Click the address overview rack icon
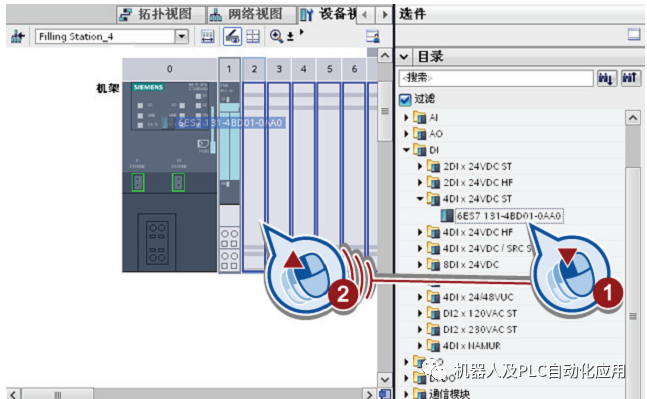The image size is (647, 399). [x=207, y=36]
